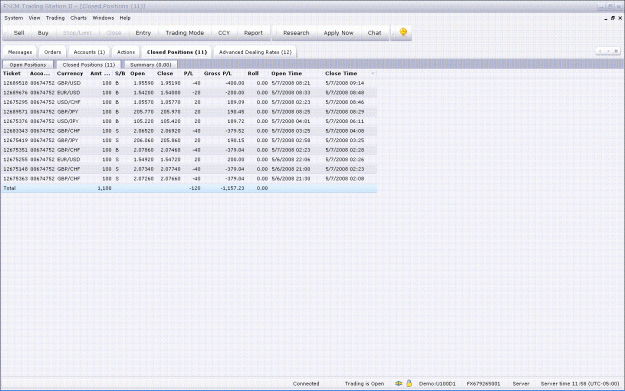Click the CCY toolbar button
The width and height of the screenshot is (625, 391).
tap(224, 33)
